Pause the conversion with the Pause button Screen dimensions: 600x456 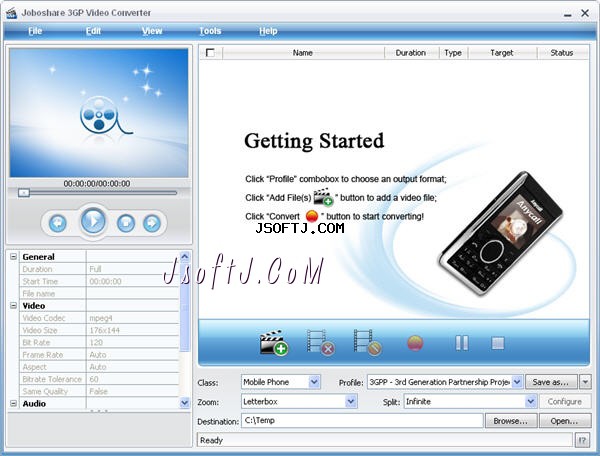461,343
